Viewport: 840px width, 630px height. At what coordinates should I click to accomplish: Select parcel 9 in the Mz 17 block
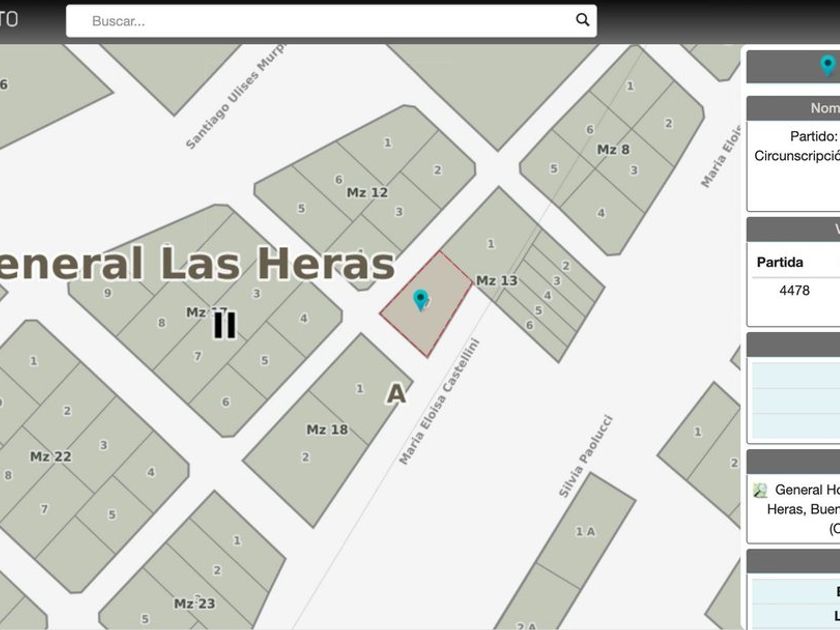click(108, 293)
